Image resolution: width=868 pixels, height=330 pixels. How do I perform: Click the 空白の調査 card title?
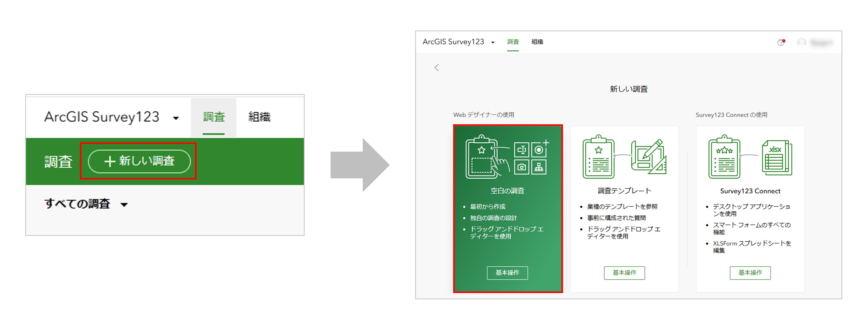pos(508,191)
